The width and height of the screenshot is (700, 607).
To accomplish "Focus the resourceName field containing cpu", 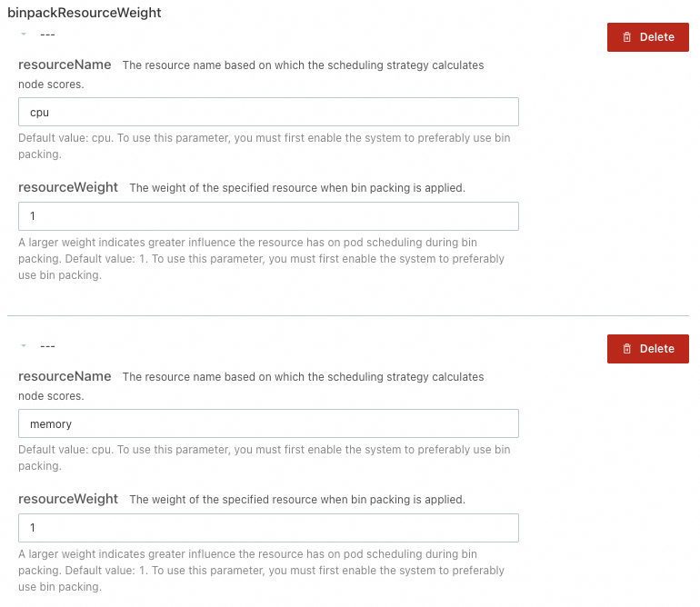I will [x=268, y=112].
